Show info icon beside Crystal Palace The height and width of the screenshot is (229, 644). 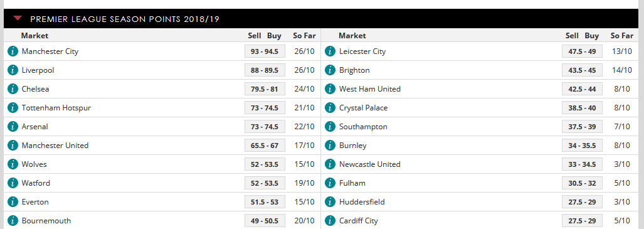tap(330, 108)
